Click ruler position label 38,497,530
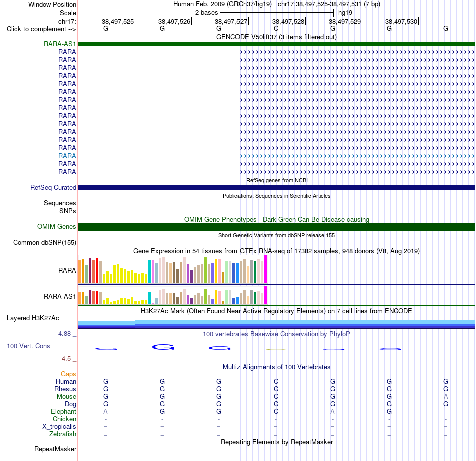 [x=401, y=21]
